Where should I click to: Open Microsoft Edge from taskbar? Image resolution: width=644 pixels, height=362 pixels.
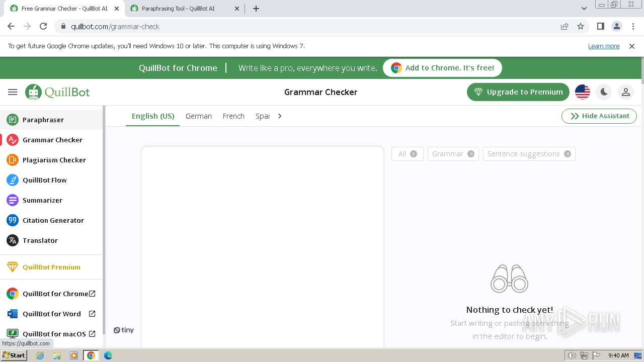tap(108, 355)
